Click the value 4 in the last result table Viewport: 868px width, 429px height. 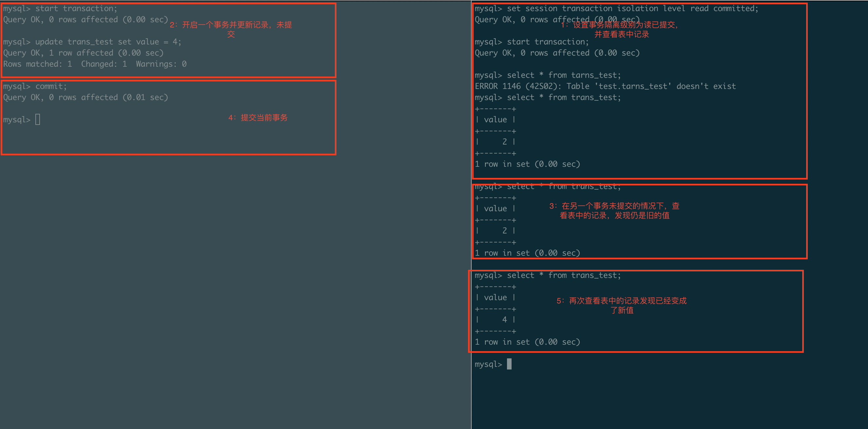[x=504, y=319]
